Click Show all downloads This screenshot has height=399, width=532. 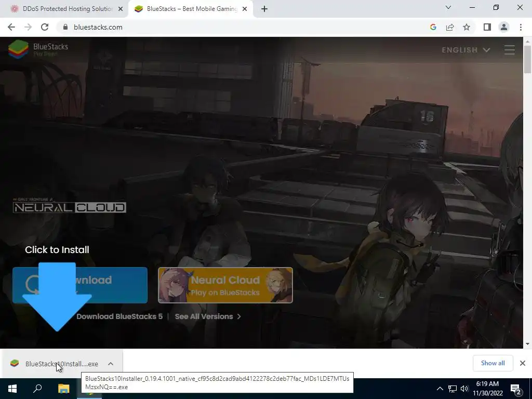pos(493,363)
